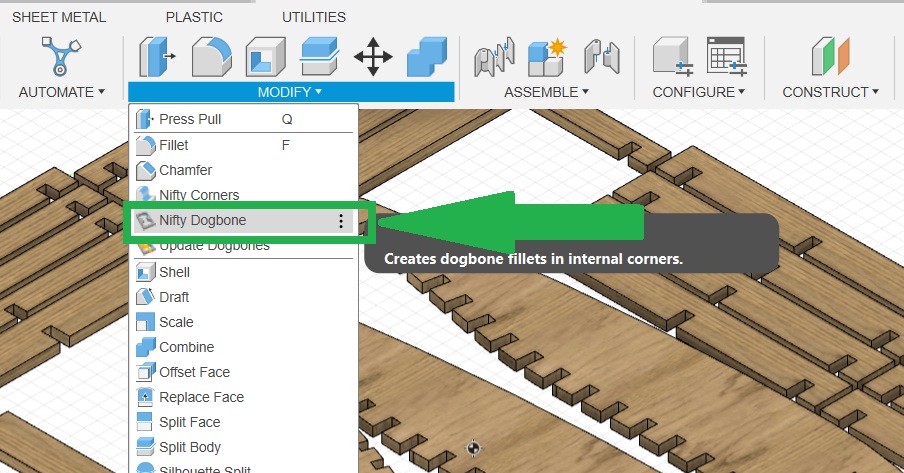Open the ASSEMBLE dropdown

tap(546, 92)
